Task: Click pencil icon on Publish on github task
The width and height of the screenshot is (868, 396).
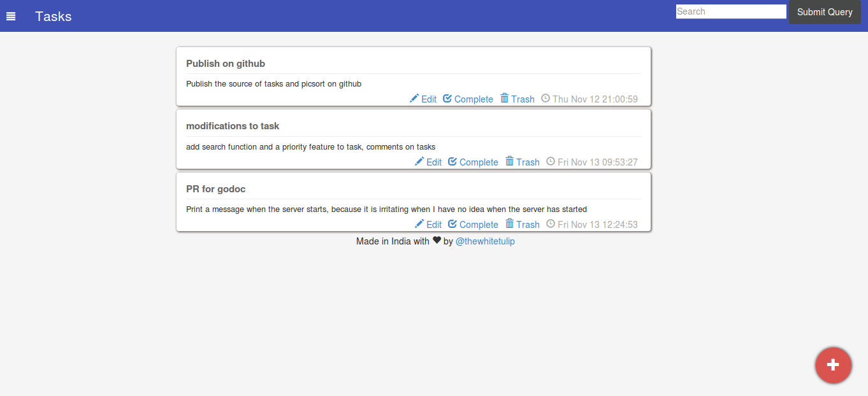Action: (x=414, y=98)
